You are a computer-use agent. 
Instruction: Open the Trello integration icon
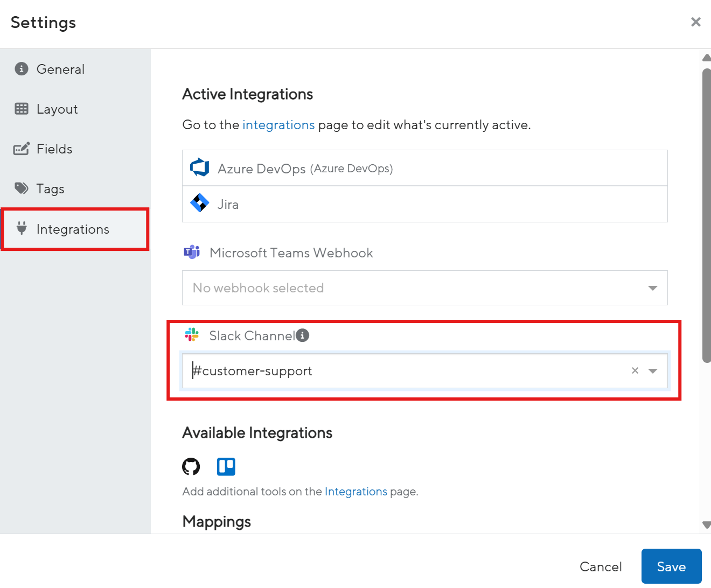pyautogui.click(x=226, y=466)
